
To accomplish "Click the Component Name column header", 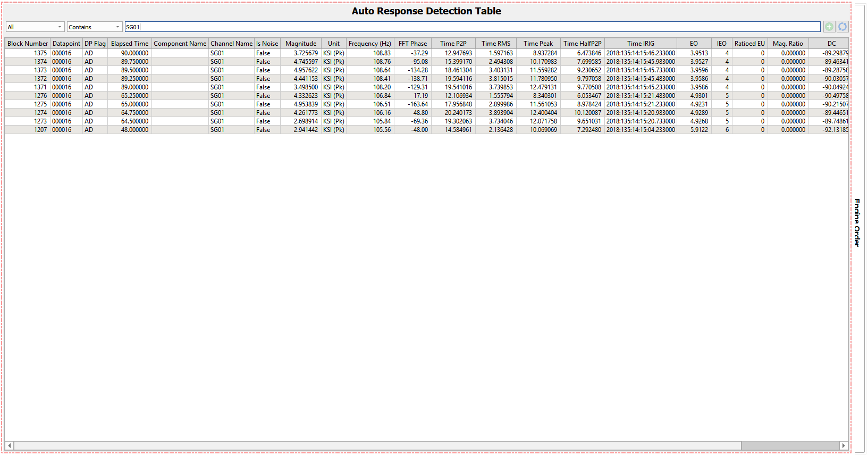I will 180,44.
